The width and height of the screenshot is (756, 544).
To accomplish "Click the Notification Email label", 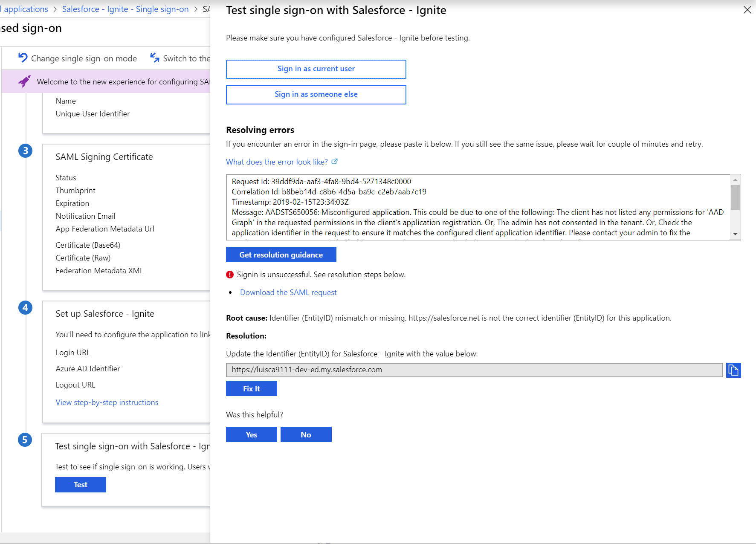I will [85, 216].
